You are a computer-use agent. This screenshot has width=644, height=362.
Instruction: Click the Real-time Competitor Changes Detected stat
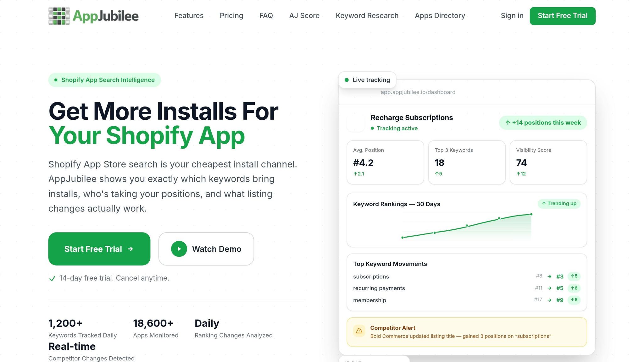pyautogui.click(x=91, y=351)
